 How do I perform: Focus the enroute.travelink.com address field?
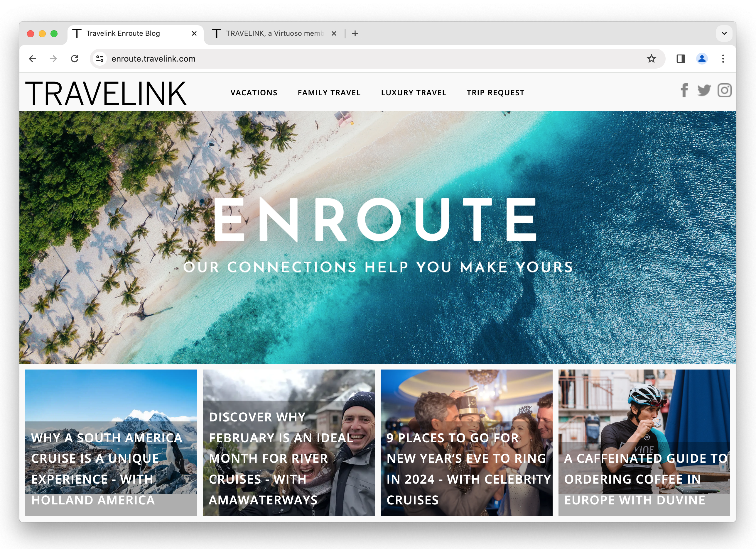click(367, 59)
